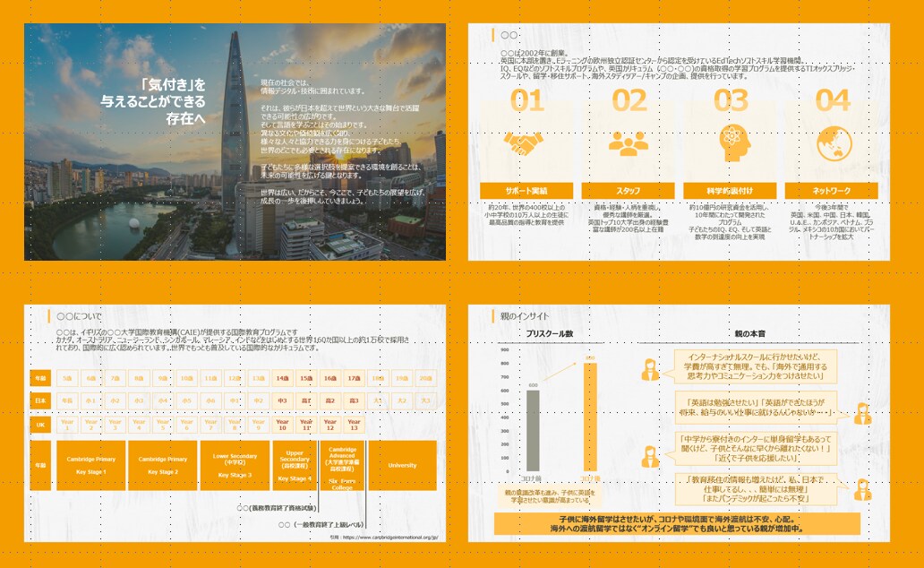Image resolution: width=924 pixels, height=568 pixels.
Task: Click the 約10億円の研究資金を活用 description
Action: click(730, 222)
